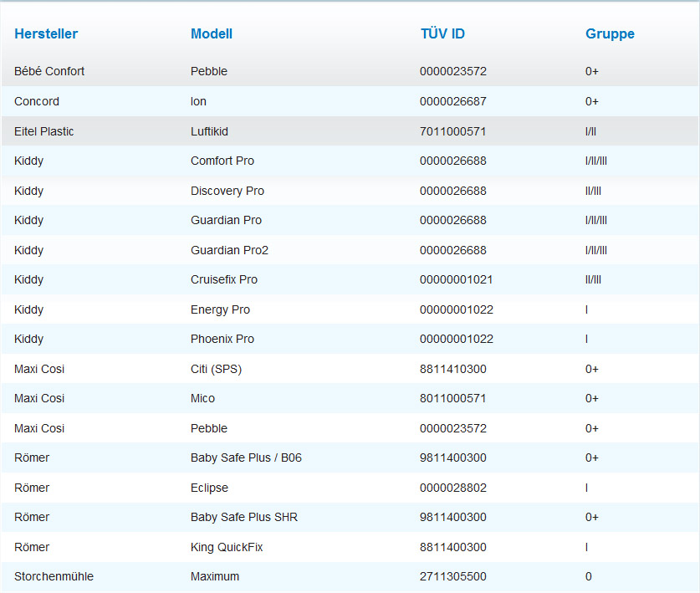
Task: Select the Citi (SPS) model
Action: 216,369
